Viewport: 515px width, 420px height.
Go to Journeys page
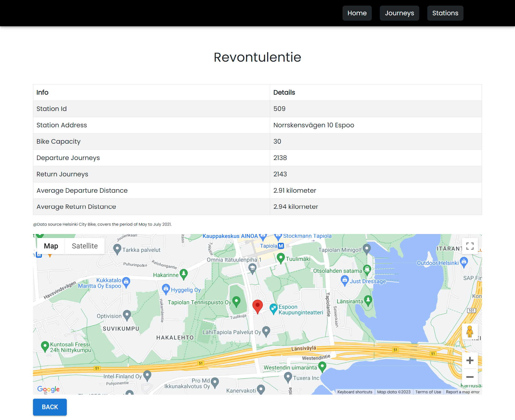click(399, 13)
